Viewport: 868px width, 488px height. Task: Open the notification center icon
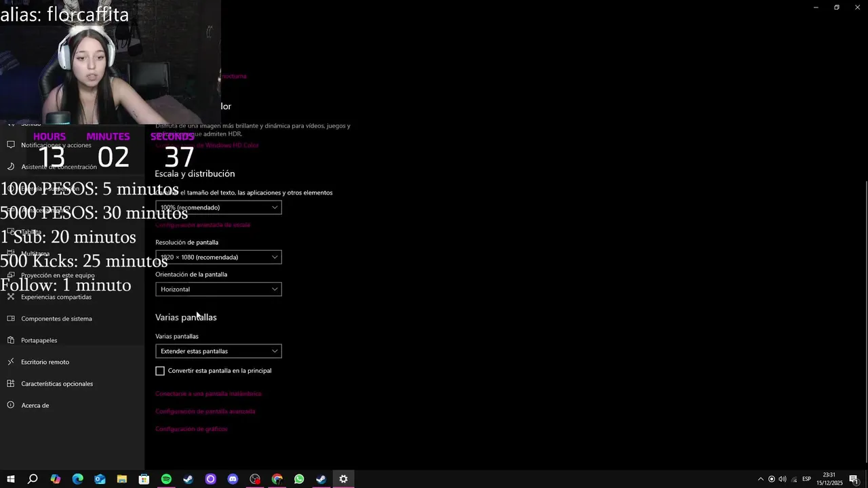coord(854,479)
